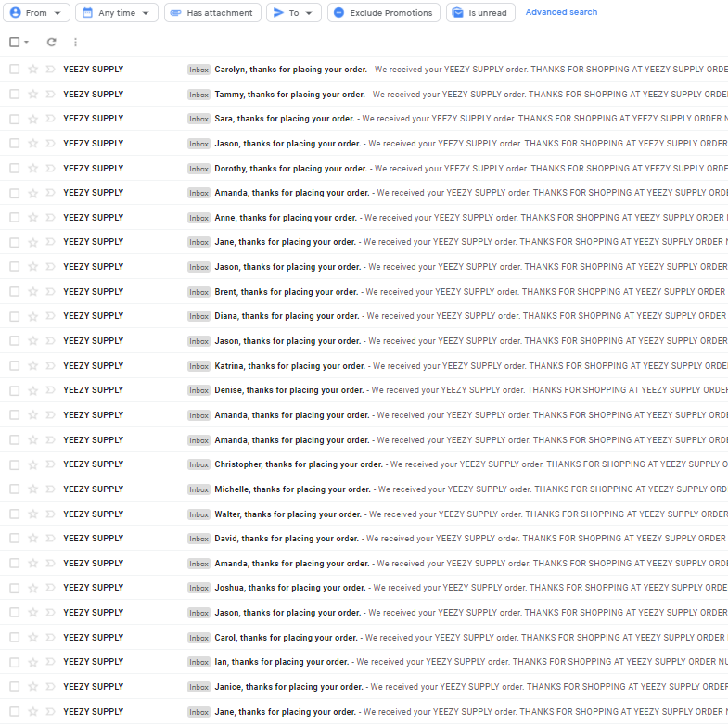The width and height of the screenshot is (728, 724).
Task: Select the Anne email checkbox
Action: (15, 218)
